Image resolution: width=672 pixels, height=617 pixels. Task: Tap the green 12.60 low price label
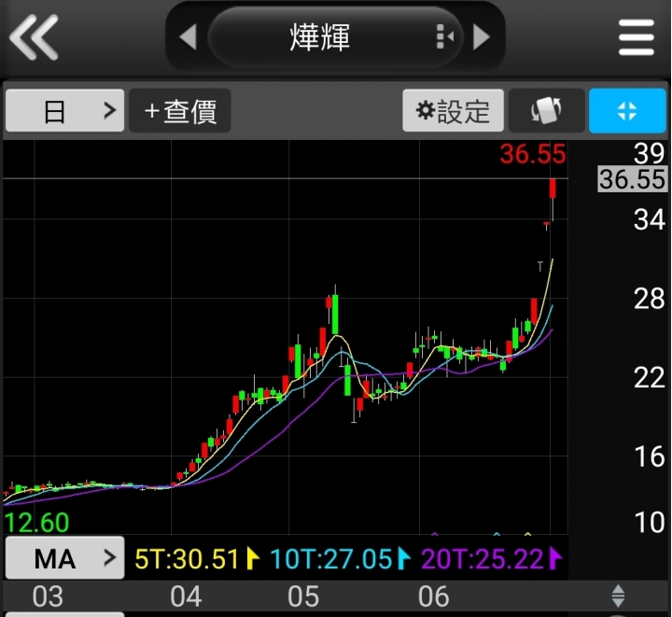point(36,523)
